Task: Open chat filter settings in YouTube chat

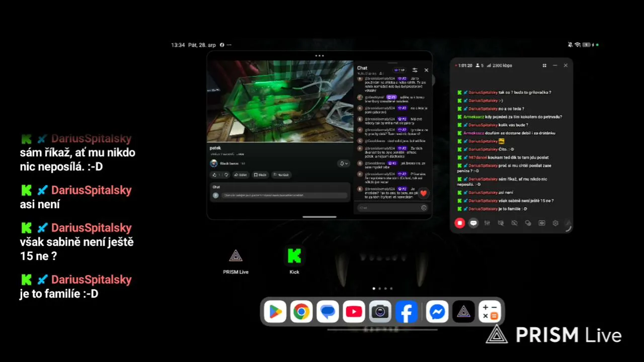Action: click(415, 70)
